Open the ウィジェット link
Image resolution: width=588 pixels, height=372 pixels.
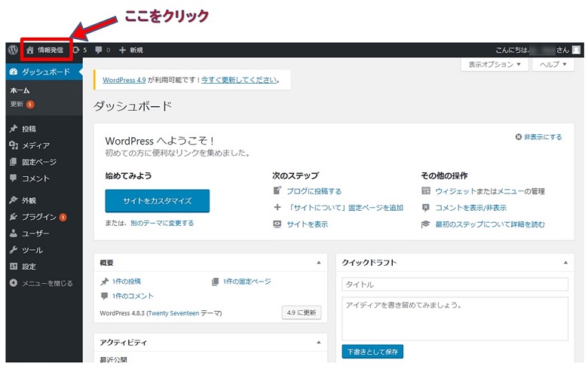pos(455,191)
